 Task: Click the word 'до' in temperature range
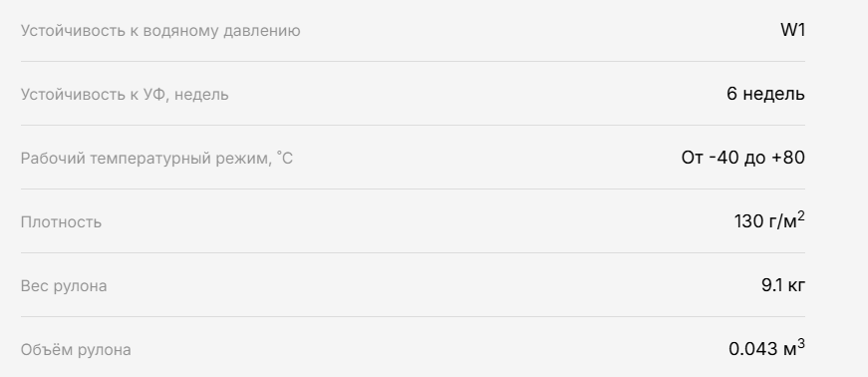point(755,160)
